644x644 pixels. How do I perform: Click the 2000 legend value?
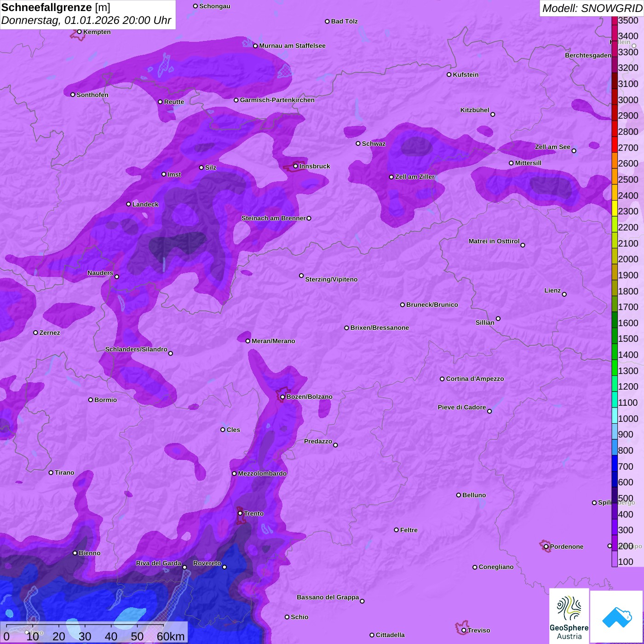(628, 259)
